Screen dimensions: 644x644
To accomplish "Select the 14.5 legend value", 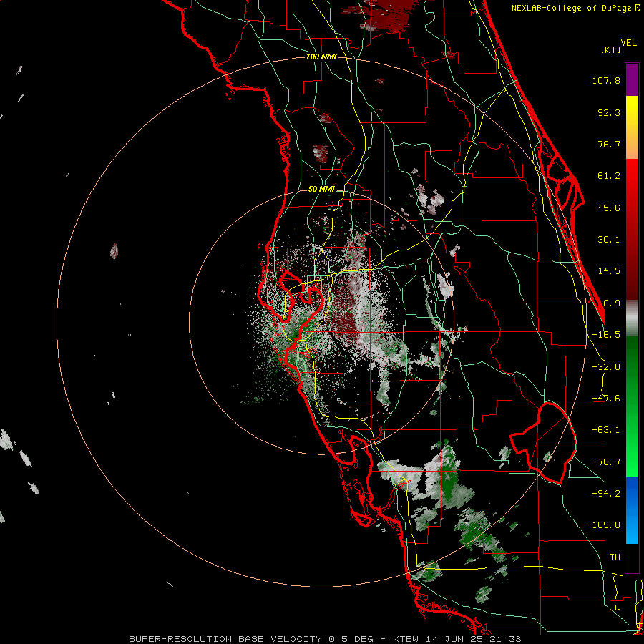I will click(x=609, y=271).
